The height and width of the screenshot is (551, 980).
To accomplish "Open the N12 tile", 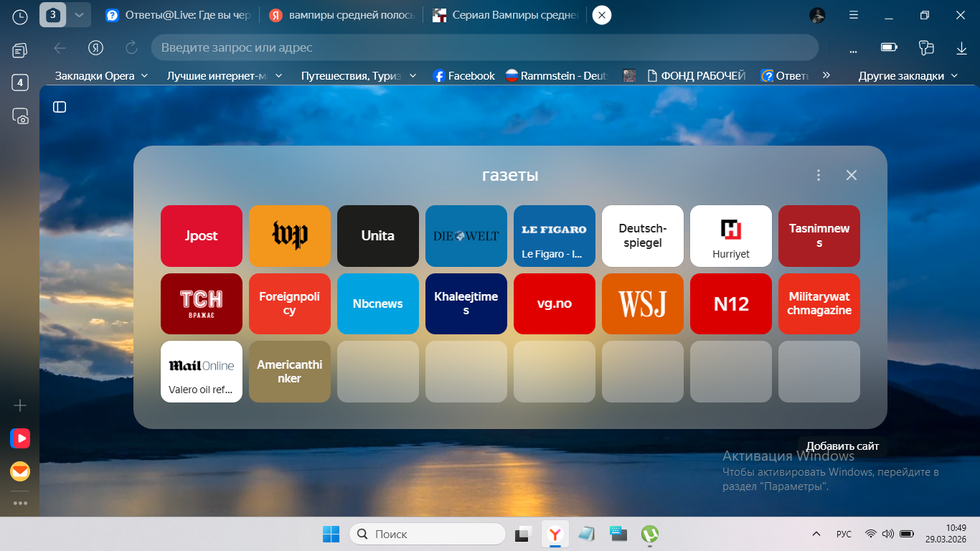I will tap(731, 303).
